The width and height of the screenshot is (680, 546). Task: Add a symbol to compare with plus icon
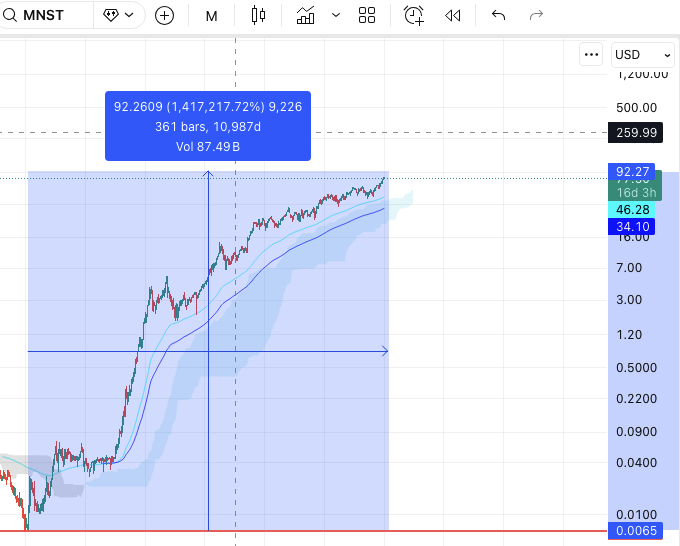pos(164,16)
